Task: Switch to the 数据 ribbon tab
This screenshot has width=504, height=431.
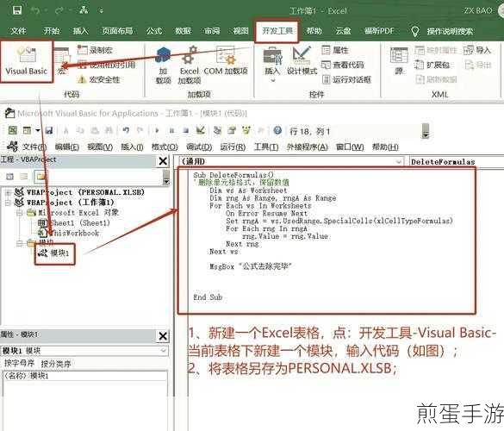Action: click(x=183, y=31)
